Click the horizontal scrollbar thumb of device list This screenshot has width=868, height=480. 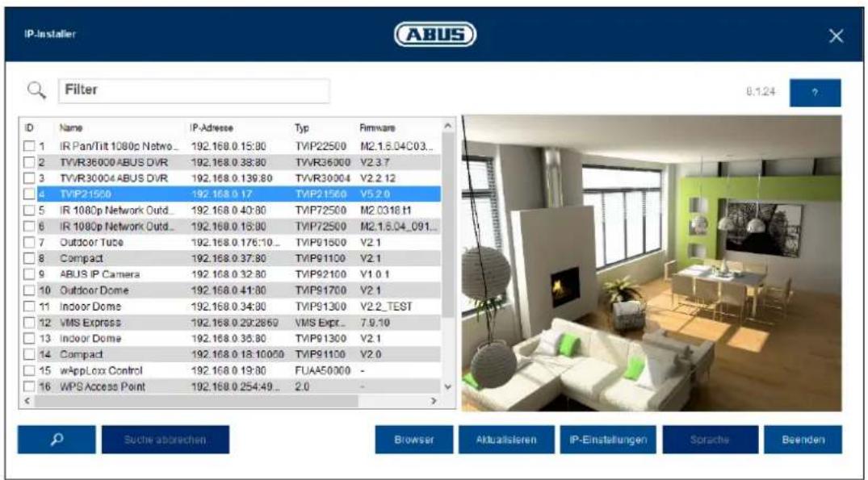point(196,401)
